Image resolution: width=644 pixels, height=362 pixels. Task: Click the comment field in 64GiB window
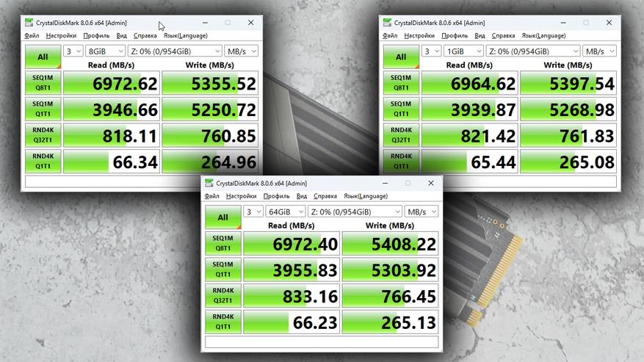pyautogui.click(x=322, y=342)
